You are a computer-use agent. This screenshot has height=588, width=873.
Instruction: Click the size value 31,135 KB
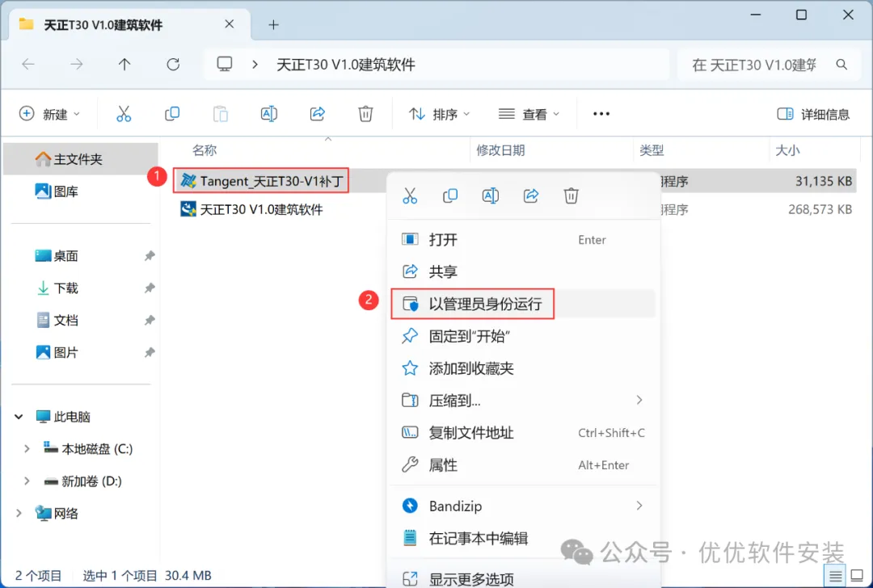(x=824, y=181)
